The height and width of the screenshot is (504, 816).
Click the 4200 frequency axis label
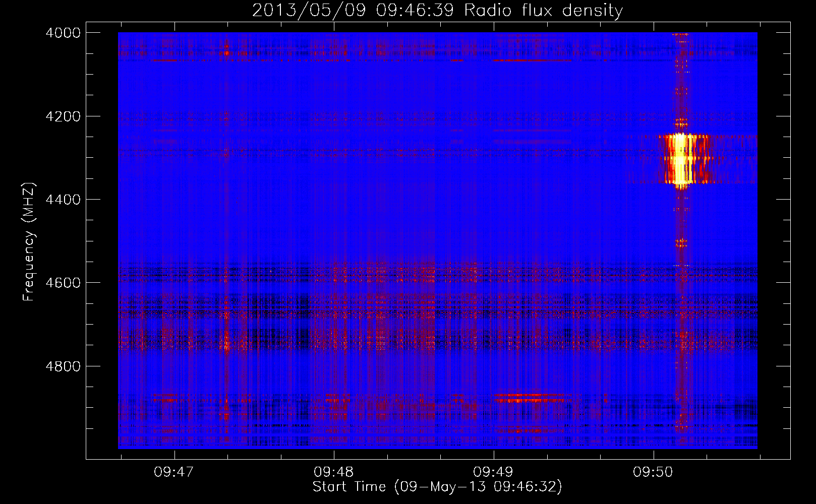[63, 116]
